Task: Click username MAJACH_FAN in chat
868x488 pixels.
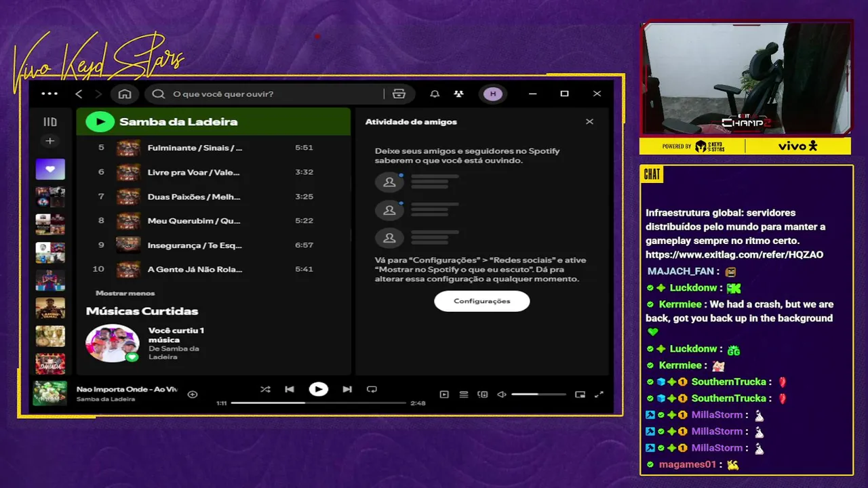Action: pyautogui.click(x=680, y=271)
